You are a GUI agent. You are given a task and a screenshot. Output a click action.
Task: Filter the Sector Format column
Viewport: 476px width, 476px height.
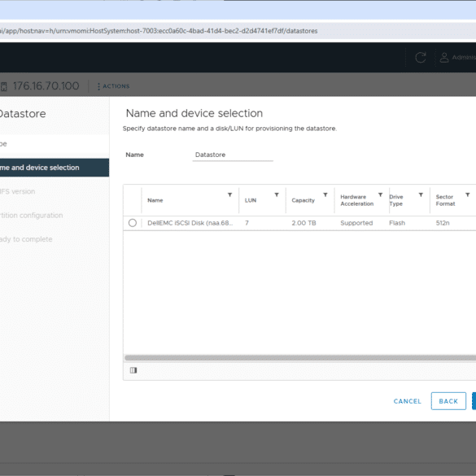[468, 194]
